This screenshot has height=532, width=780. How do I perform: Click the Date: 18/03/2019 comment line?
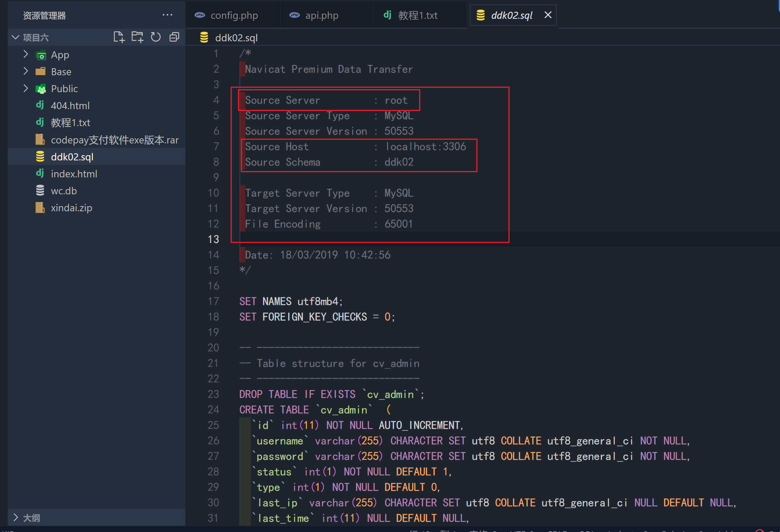tap(318, 255)
